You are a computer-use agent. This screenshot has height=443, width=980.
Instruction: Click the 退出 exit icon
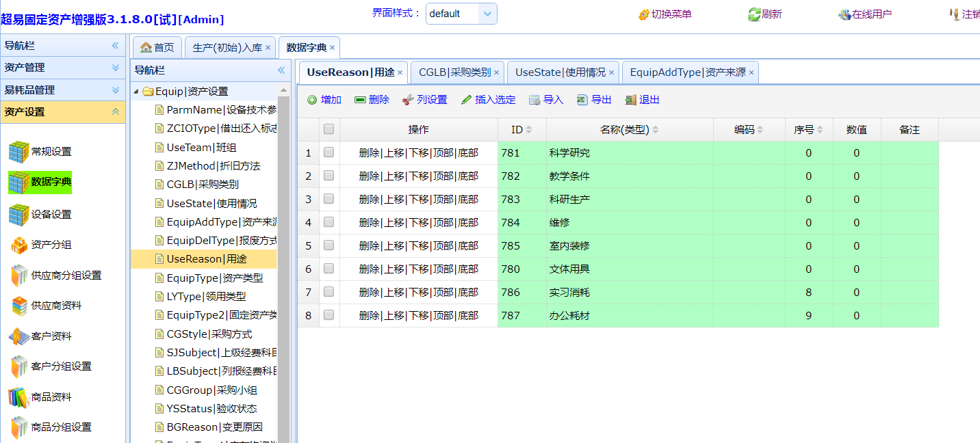click(x=630, y=100)
